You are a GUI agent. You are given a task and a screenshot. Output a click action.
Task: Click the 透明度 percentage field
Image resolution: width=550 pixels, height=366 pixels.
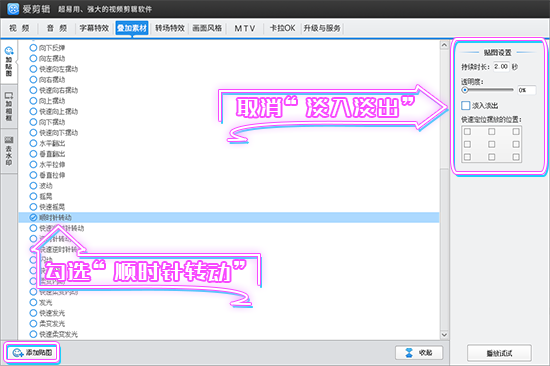(526, 90)
